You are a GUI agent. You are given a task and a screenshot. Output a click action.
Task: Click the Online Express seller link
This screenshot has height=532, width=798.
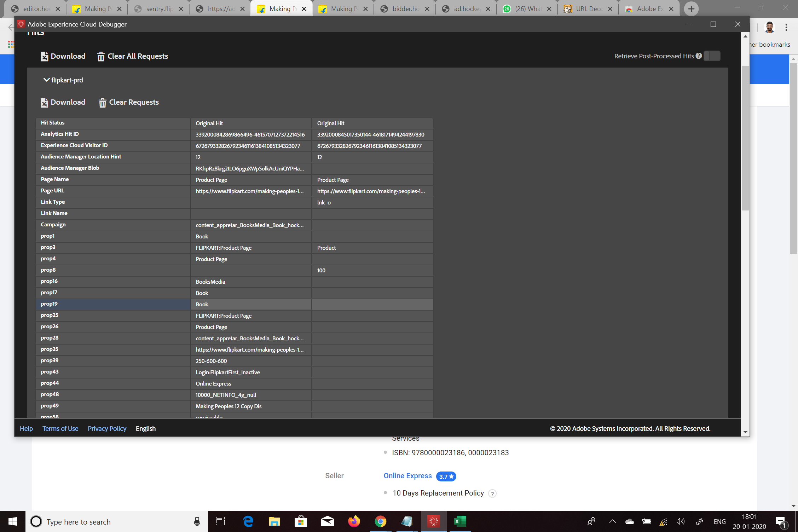click(x=408, y=476)
